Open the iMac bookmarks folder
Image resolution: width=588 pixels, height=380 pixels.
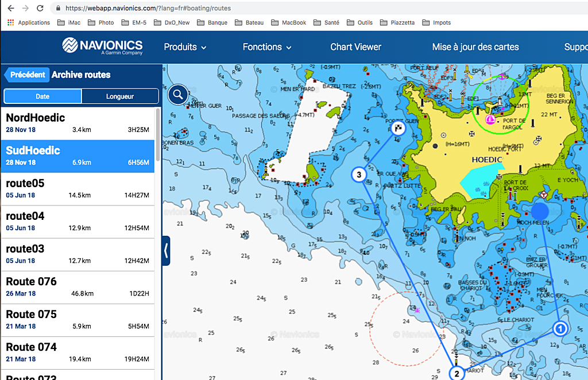pos(69,22)
